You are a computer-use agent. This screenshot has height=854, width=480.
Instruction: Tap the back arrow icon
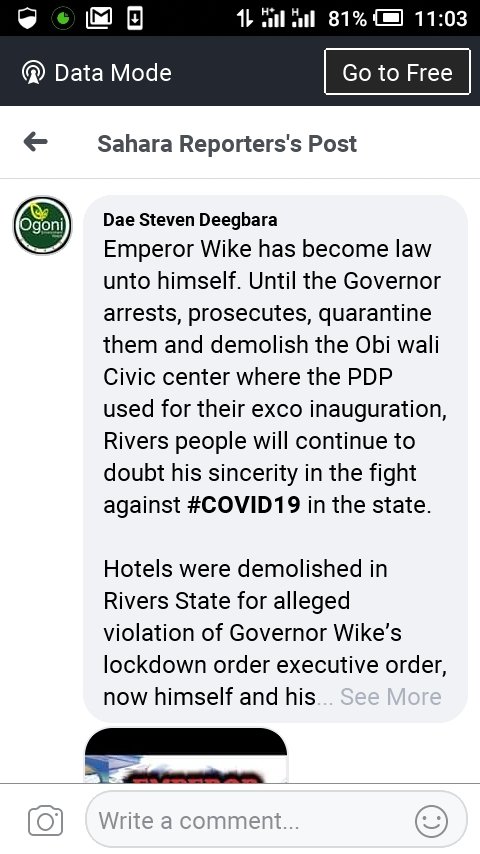[35, 143]
